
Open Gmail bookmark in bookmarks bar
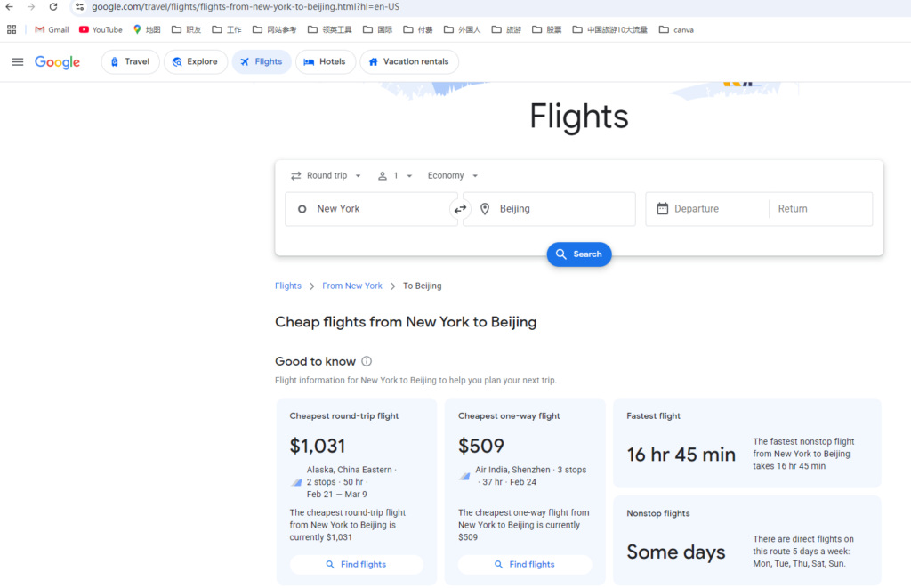(x=52, y=29)
